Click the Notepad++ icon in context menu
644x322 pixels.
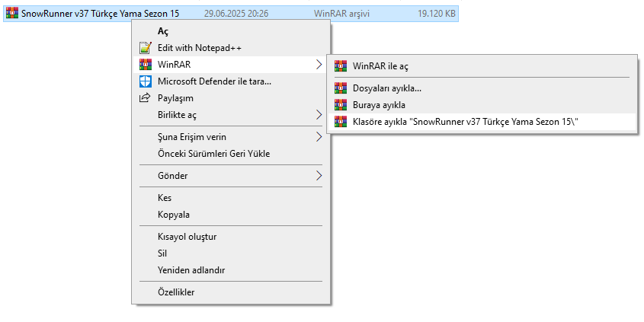(145, 47)
